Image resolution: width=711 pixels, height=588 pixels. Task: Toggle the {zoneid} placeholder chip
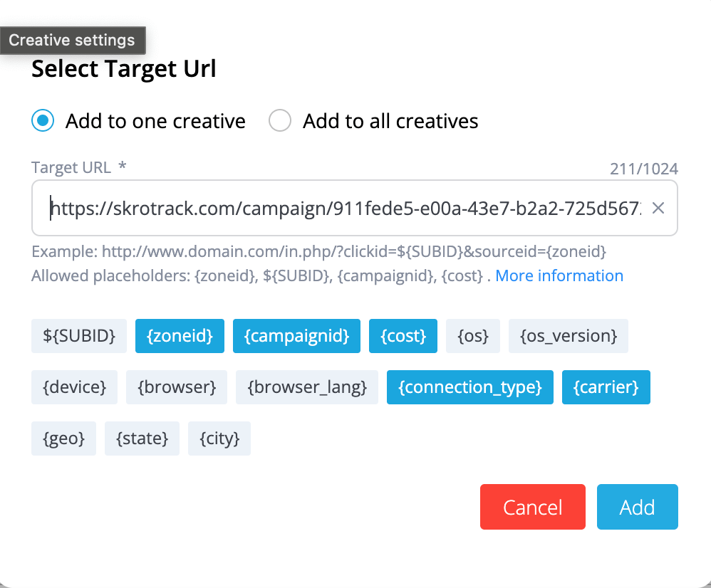tap(180, 336)
